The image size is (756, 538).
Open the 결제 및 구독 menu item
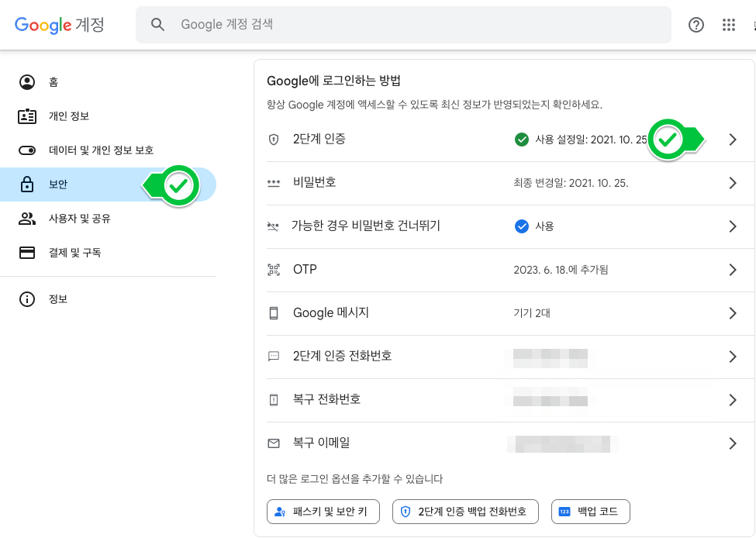108,253
